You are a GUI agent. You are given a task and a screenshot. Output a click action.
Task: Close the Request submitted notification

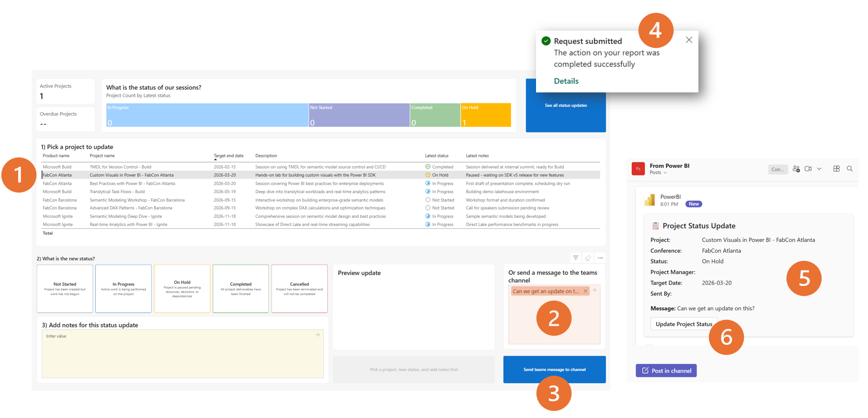pyautogui.click(x=689, y=40)
